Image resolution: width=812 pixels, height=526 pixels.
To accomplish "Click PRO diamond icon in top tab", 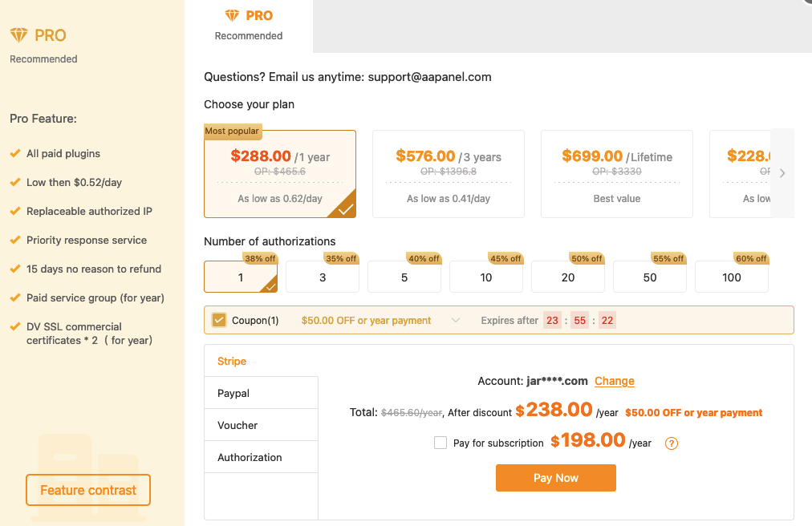I will point(232,16).
